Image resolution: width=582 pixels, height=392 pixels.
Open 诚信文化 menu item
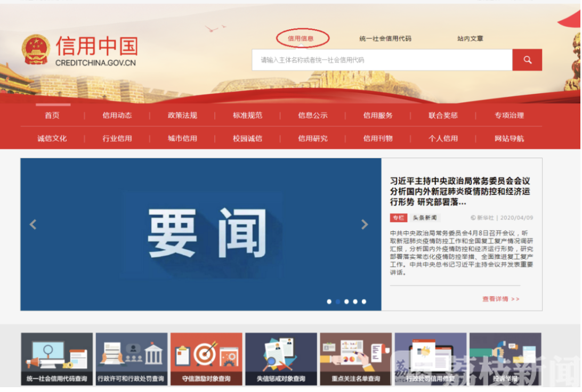click(52, 138)
